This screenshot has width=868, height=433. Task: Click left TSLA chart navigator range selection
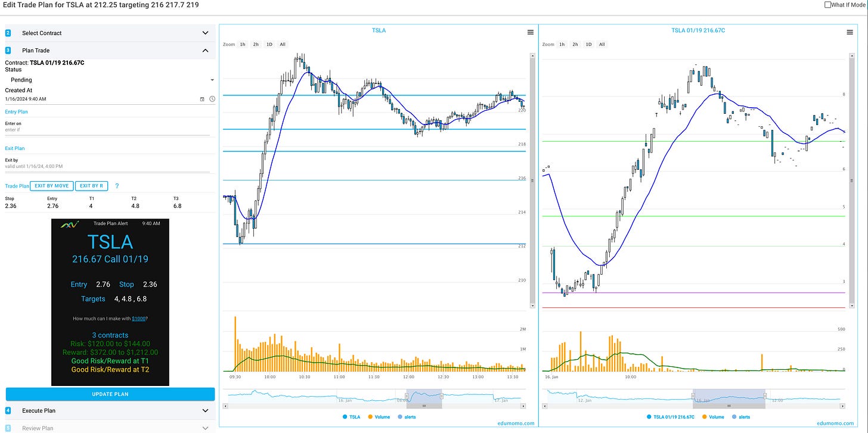point(424,396)
